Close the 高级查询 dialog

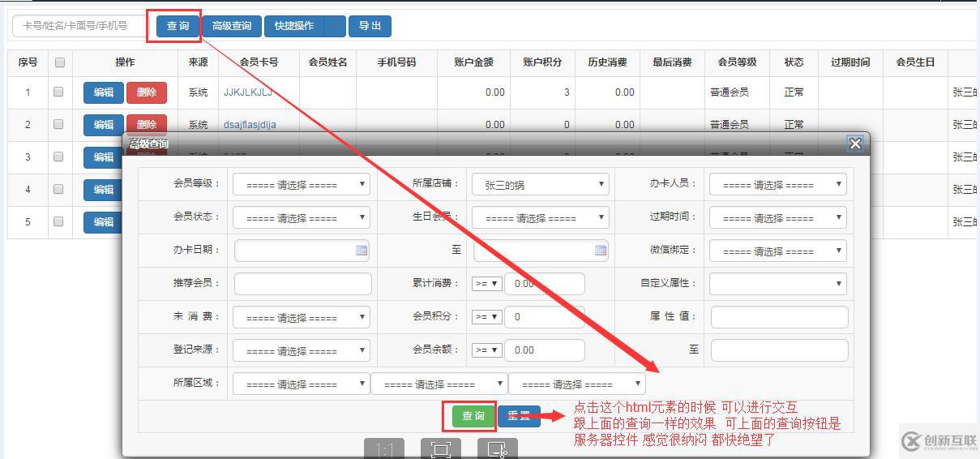(854, 144)
